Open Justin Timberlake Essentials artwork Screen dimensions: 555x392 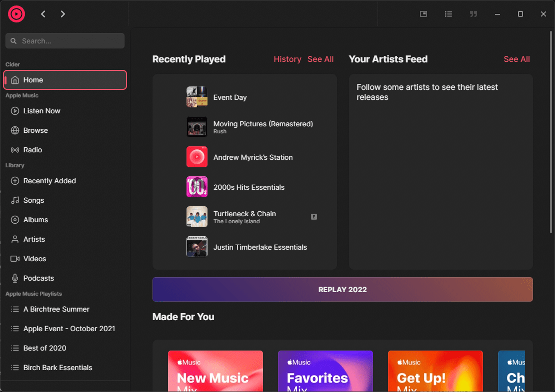tap(197, 247)
